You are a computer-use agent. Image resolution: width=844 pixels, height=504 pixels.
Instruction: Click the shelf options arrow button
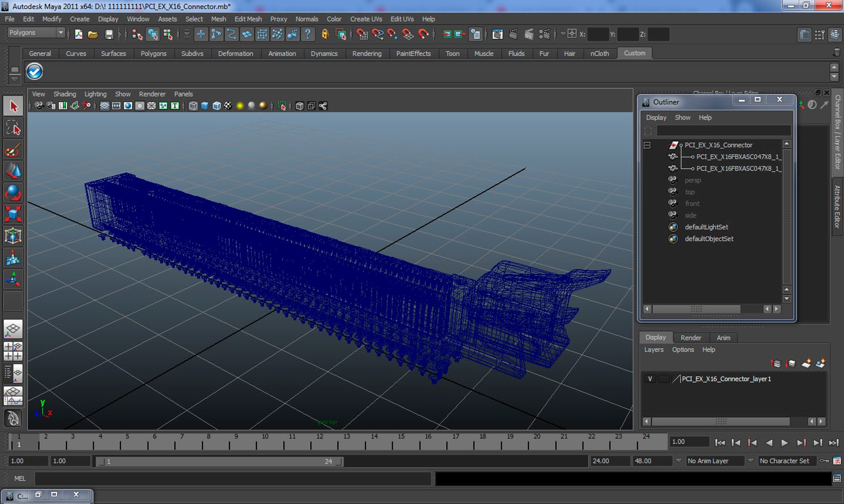14,79
